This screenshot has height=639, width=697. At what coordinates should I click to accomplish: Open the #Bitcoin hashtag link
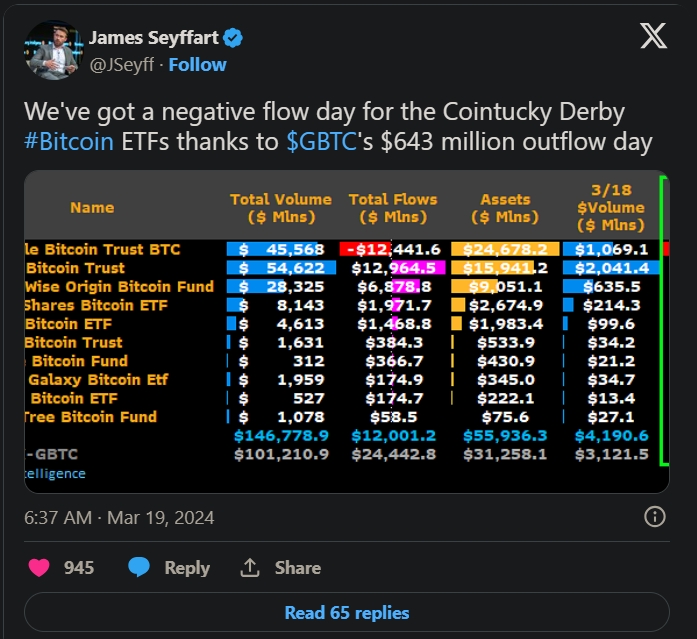pos(69,142)
